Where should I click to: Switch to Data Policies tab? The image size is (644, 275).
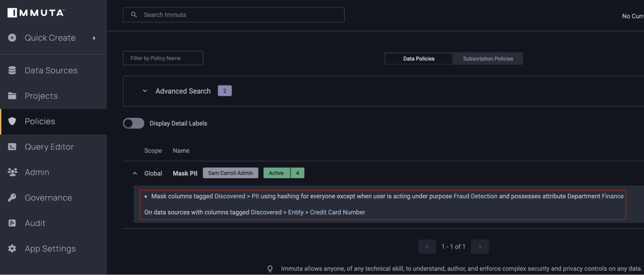tap(419, 59)
